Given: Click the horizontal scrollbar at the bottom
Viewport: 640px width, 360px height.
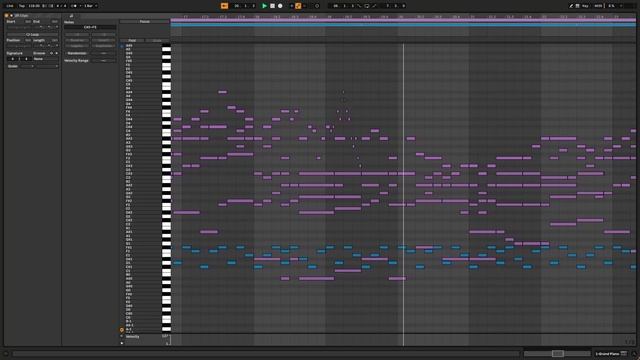Looking at the screenshot, I should pyautogui.click(x=266, y=353).
